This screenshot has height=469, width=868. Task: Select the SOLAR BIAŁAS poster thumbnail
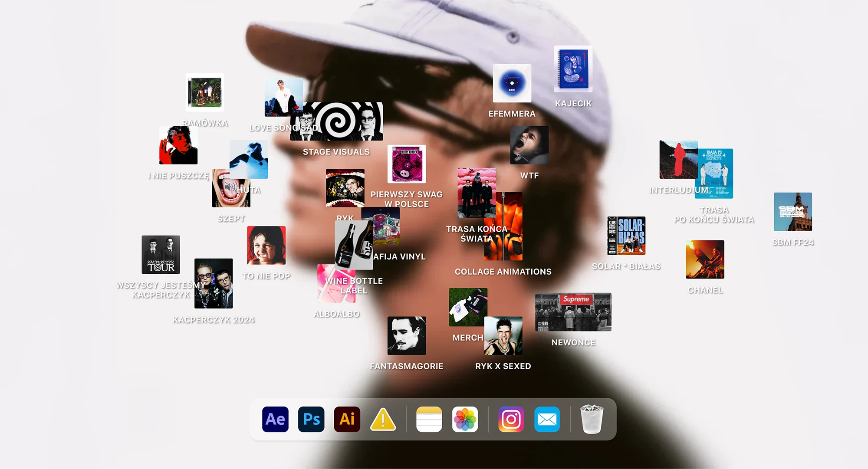(626, 236)
